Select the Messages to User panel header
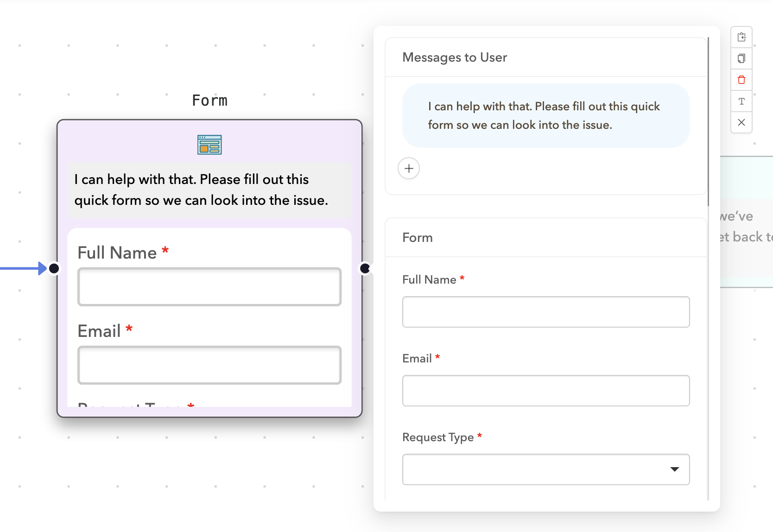This screenshot has width=773, height=532. click(455, 57)
